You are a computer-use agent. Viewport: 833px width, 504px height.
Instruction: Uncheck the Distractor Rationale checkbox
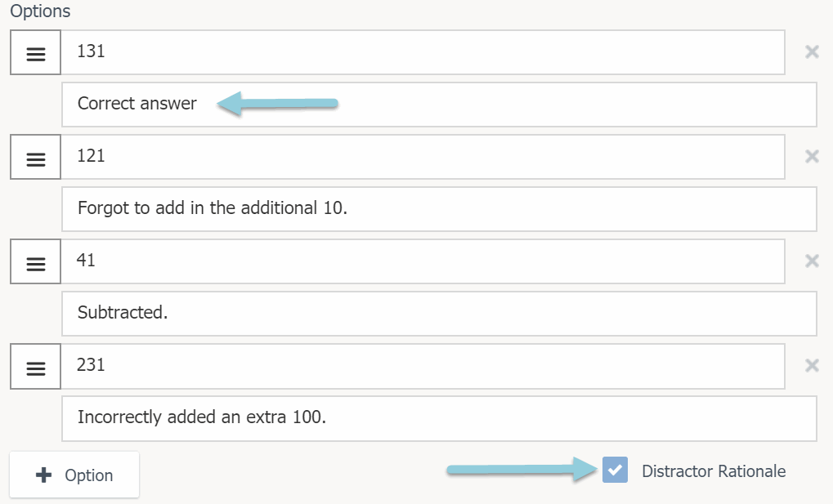pyautogui.click(x=615, y=471)
